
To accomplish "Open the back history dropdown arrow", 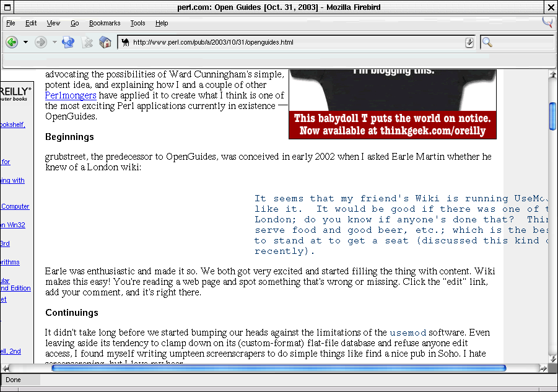I will tap(25, 42).
